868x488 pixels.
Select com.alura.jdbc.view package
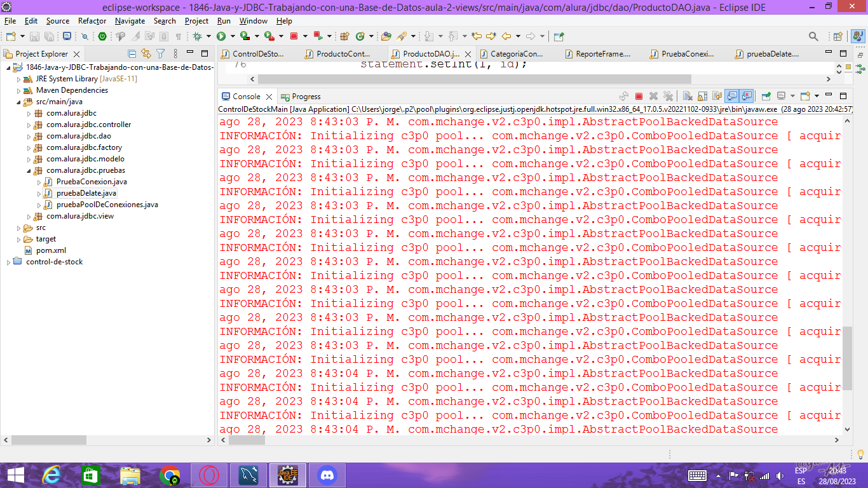click(x=80, y=216)
